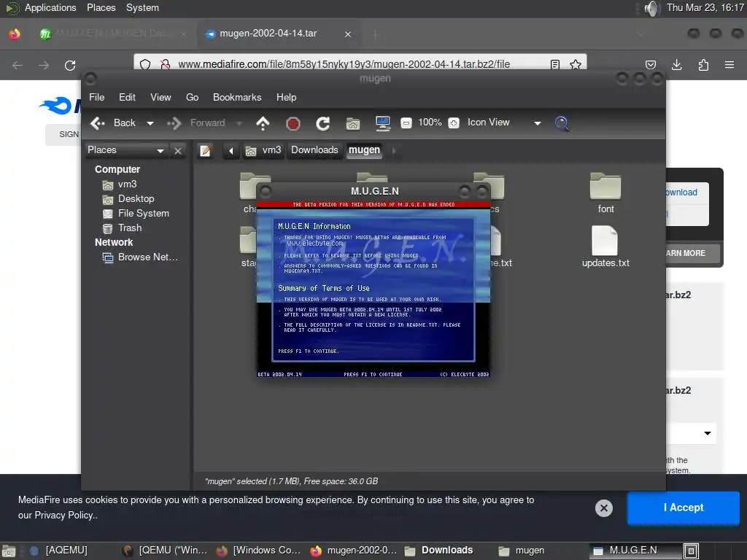
Task: Reload the mugen folder view
Action: [323, 124]
